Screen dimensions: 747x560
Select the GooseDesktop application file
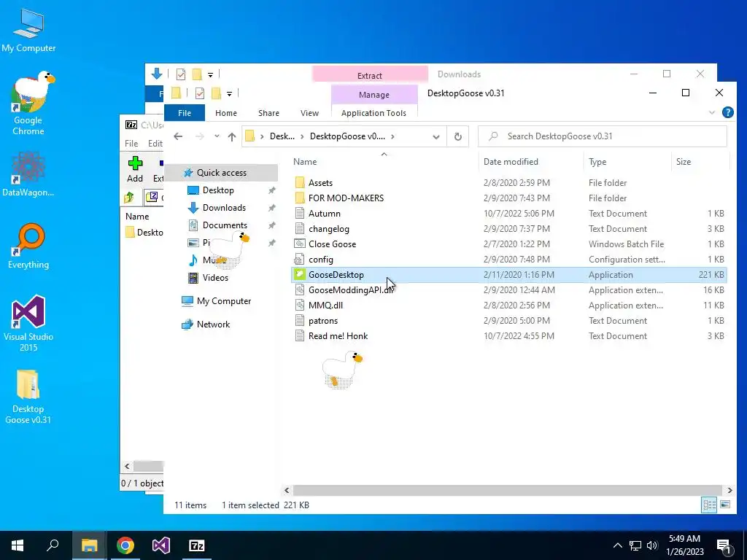pos(508,275)
